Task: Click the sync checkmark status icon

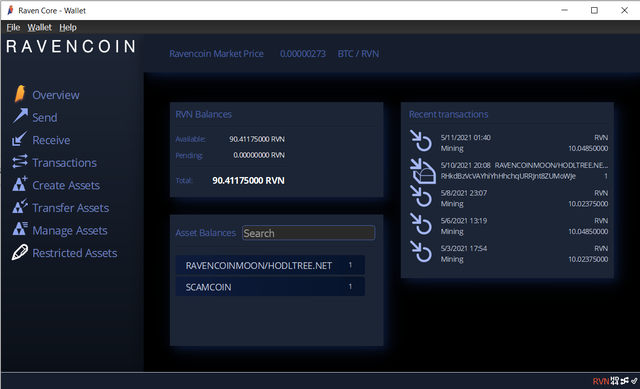Action: (634, 381)
